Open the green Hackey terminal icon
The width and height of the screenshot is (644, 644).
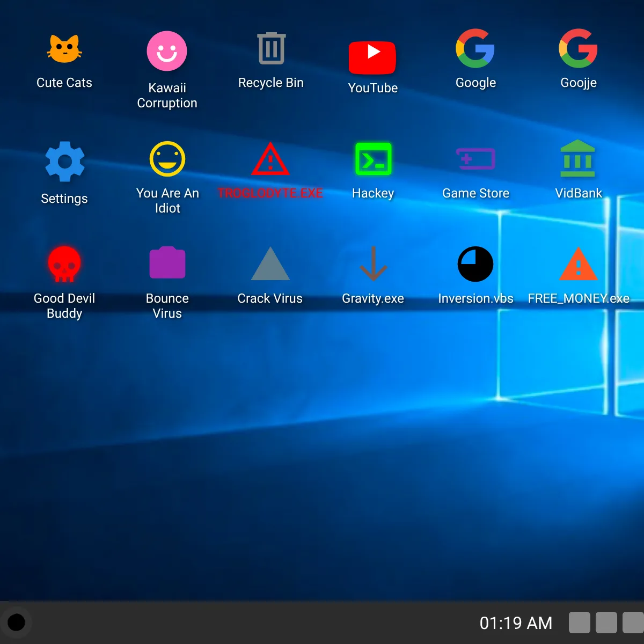(x=374, y=159)
